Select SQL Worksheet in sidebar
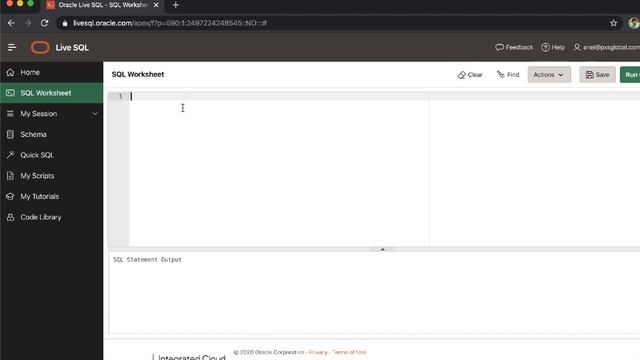 pos(51,93)
